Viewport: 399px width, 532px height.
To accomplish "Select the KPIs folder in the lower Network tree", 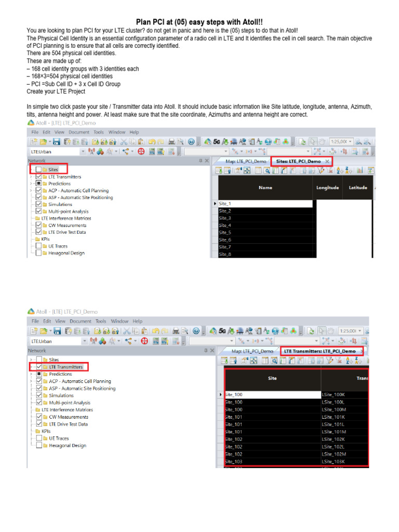I will coord(43,431).
